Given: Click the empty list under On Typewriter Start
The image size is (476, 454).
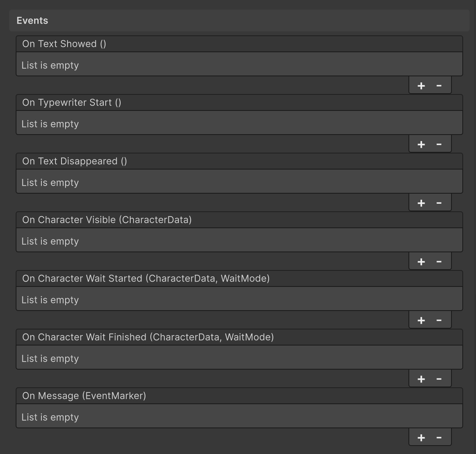Looking at the screenshot, I should [239, 124].
